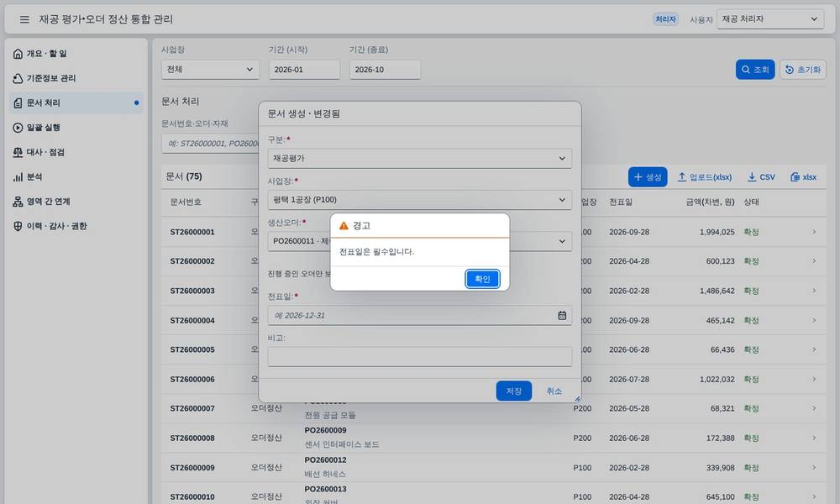Click document number ST26000005

point(192,349)
